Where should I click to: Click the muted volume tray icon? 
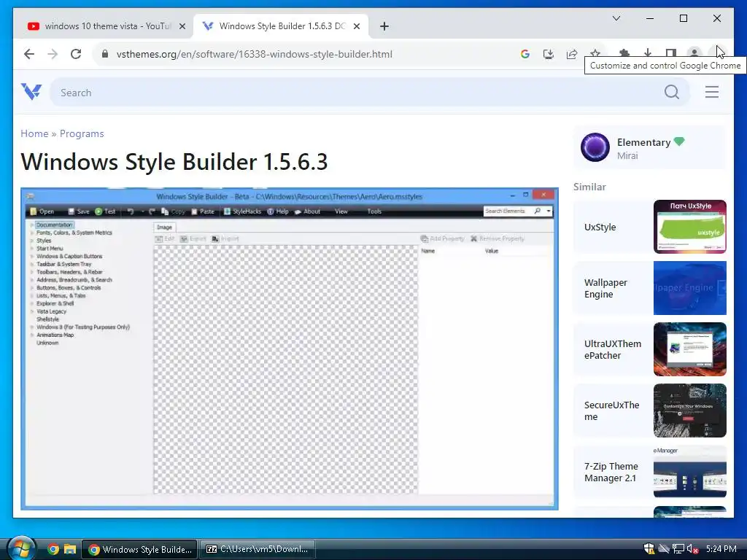point(693,548)
